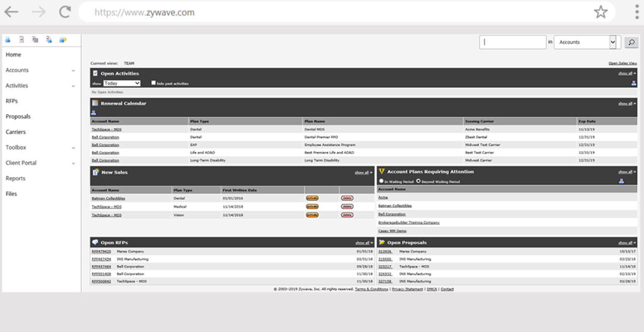Click the person icon below Renewal Calendar title

tap(94, 112)
